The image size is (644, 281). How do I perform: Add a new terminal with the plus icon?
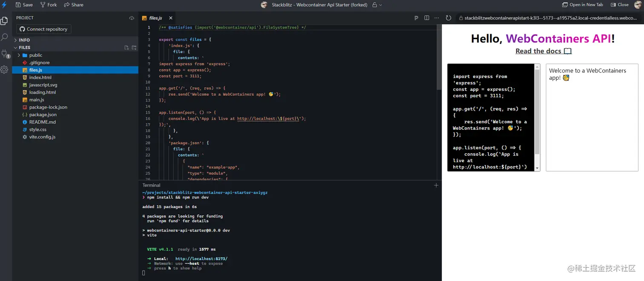436,185
